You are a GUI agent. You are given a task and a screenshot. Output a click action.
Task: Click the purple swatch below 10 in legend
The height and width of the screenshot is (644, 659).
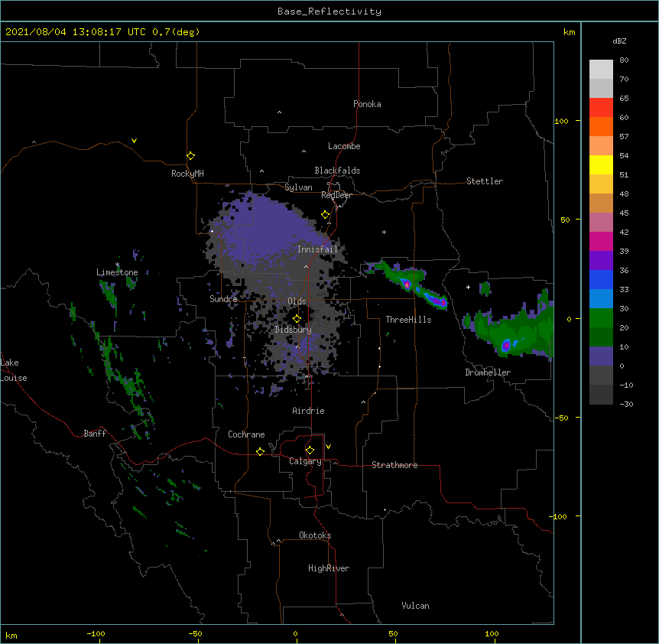point(601,356)
